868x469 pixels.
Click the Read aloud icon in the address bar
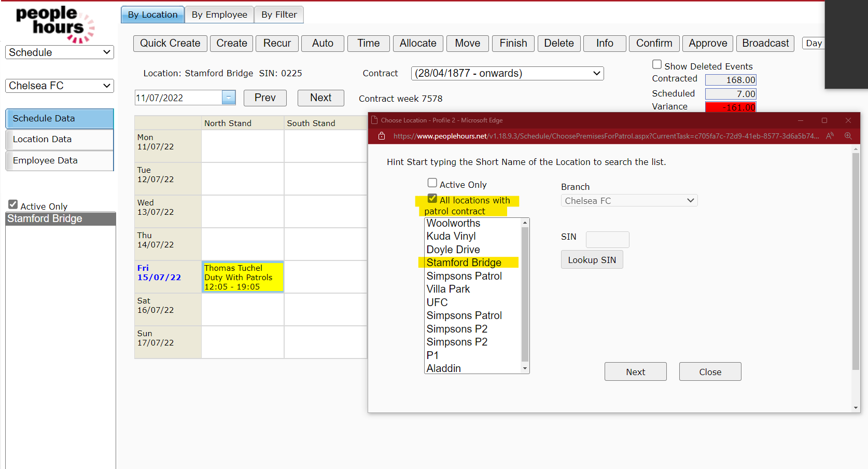(830, 136)
